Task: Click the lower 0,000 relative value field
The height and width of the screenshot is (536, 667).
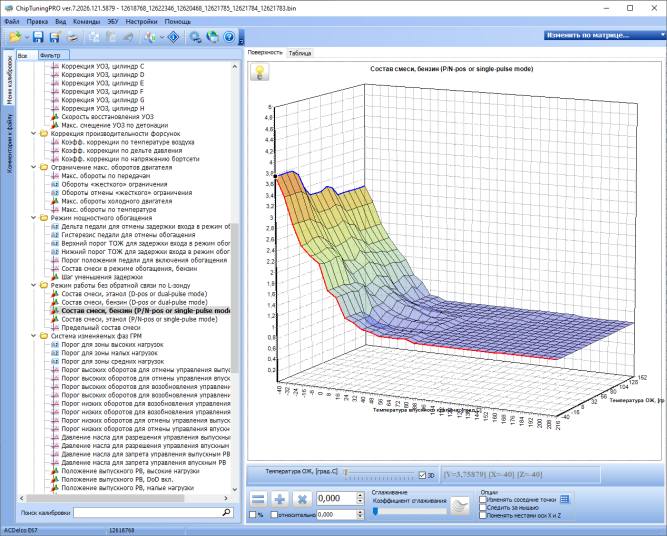Action: (336, 515)
